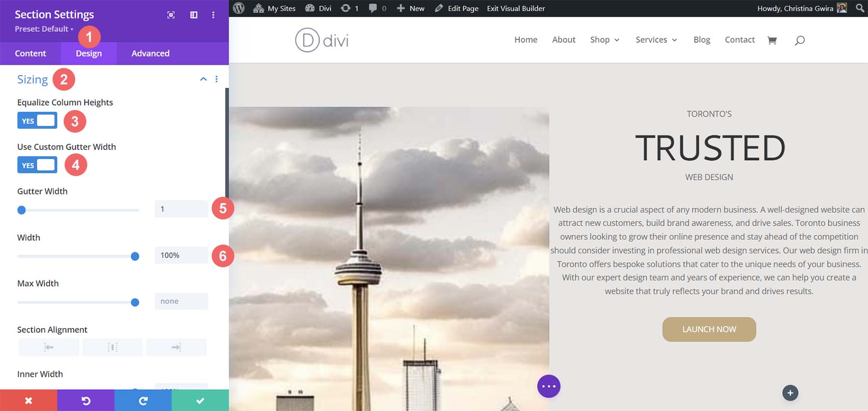Switch to the Content tab
This screenshot has height=411, width=868.
tap(30, 54)
